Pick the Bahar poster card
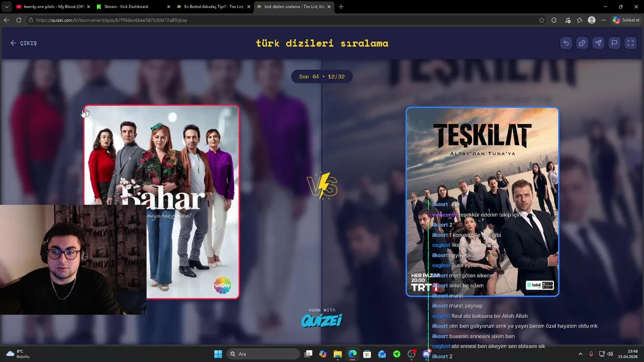This screenshot has width=644, height=362. pyautogui.click(x=162, y=202)
